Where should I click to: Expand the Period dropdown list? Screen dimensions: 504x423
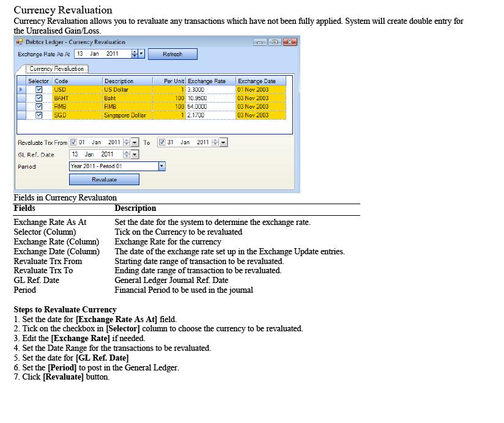coord(161,166)
